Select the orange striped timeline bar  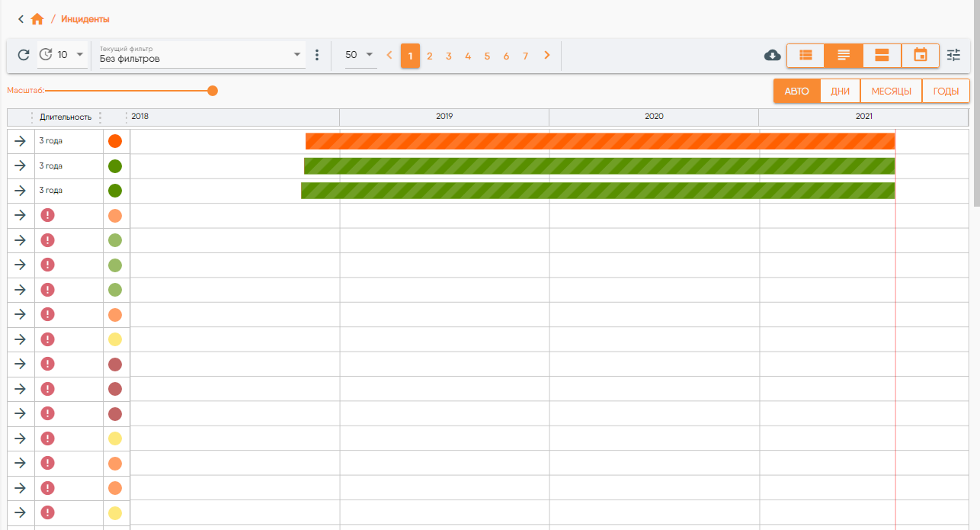pos(600,141)
